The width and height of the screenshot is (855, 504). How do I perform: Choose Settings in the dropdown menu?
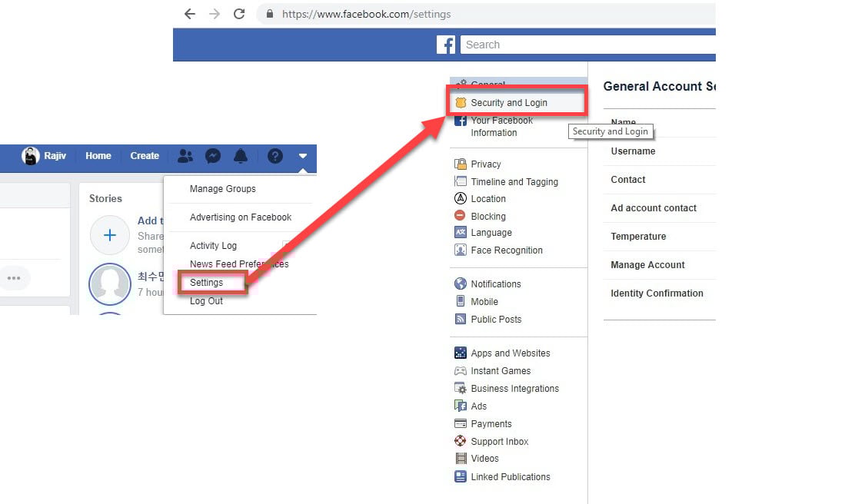point(207,282)
